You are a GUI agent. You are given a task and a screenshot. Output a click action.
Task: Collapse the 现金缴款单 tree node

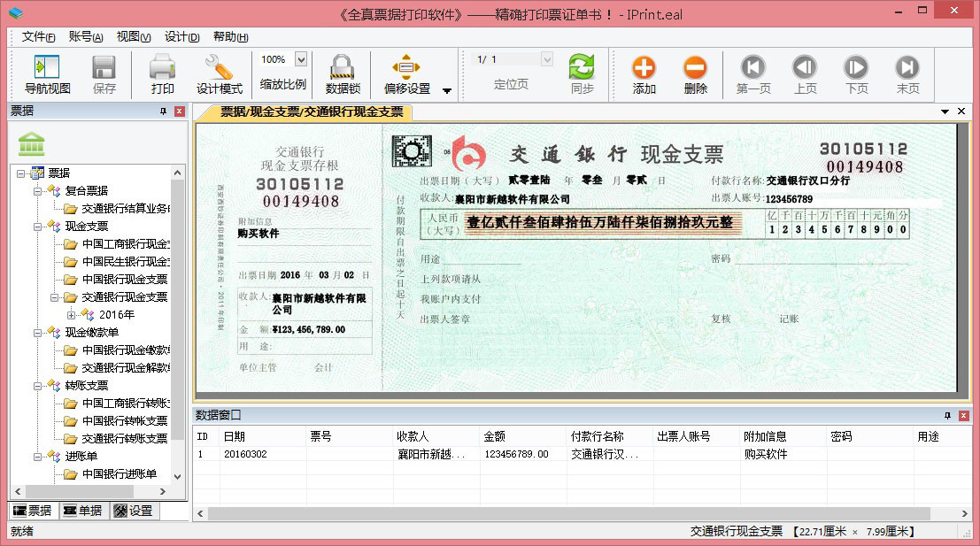coord(37,333)
